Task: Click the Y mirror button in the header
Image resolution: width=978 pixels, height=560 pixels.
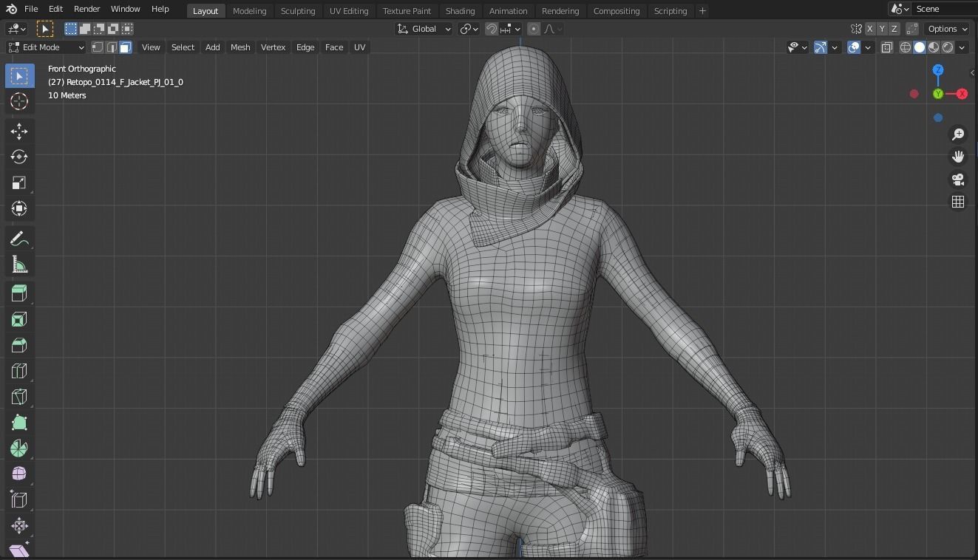Action: [880, 29]
